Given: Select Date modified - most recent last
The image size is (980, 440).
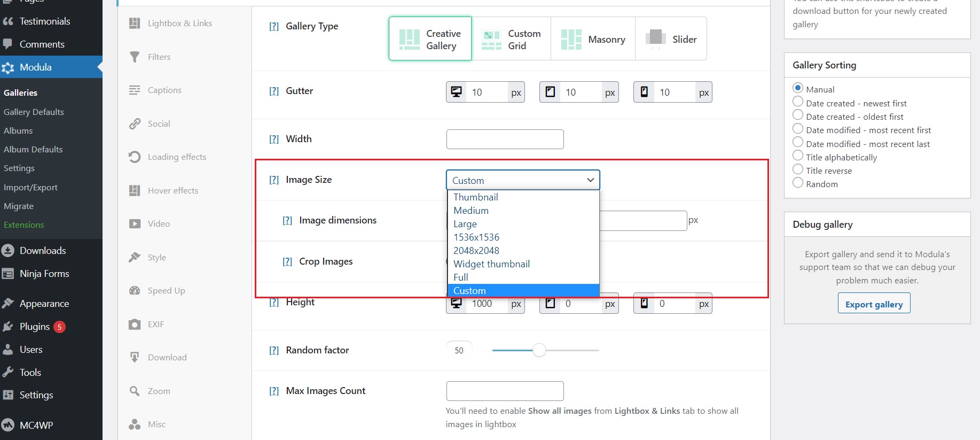Looking at the screenshot, I should 798,142.
